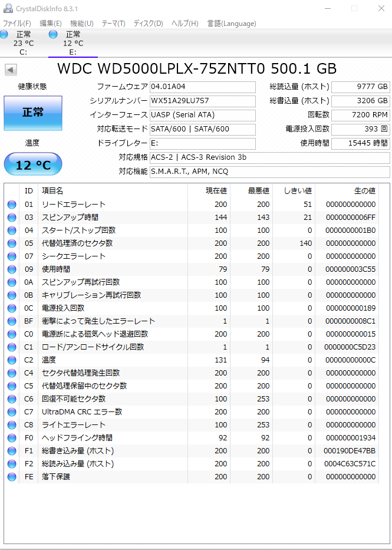Screen dimensions: 392x550
Task: Click status orb for row F2 総読み込み量
Action: click(x=12, y=464)
